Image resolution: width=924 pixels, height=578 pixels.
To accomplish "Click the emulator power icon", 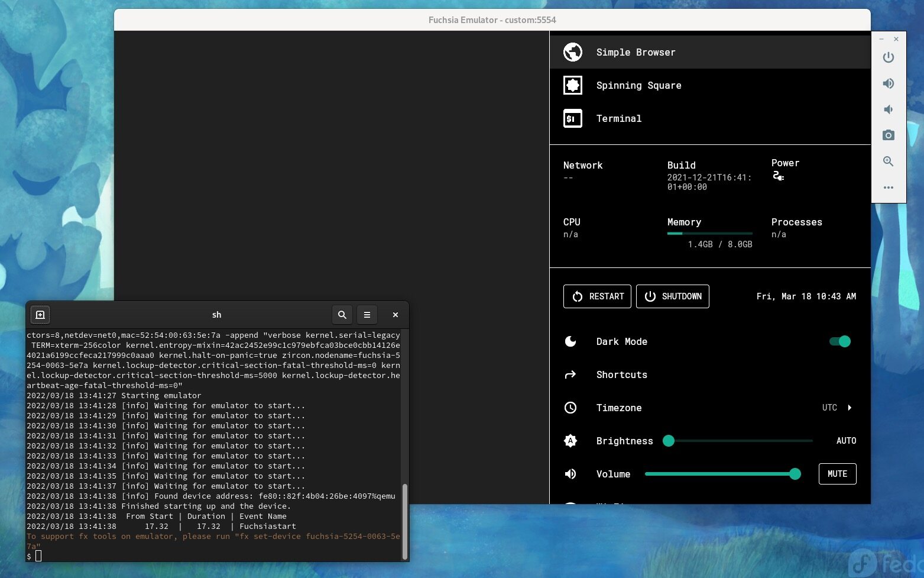I will point(888,57).
